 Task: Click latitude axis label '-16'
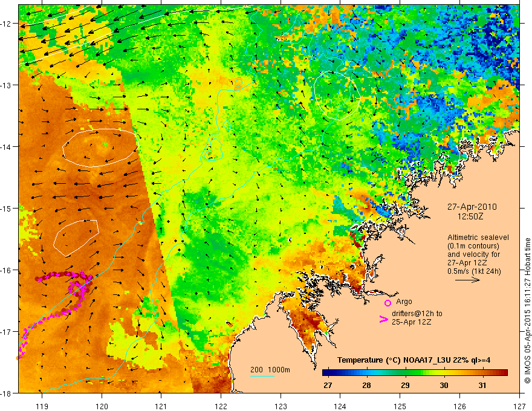6,270
